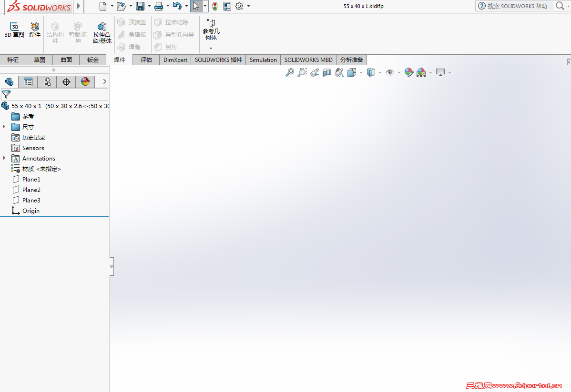Switch to the DimXpert tab
This screenshot has width=571, height=392.
(x=175, y=60)
